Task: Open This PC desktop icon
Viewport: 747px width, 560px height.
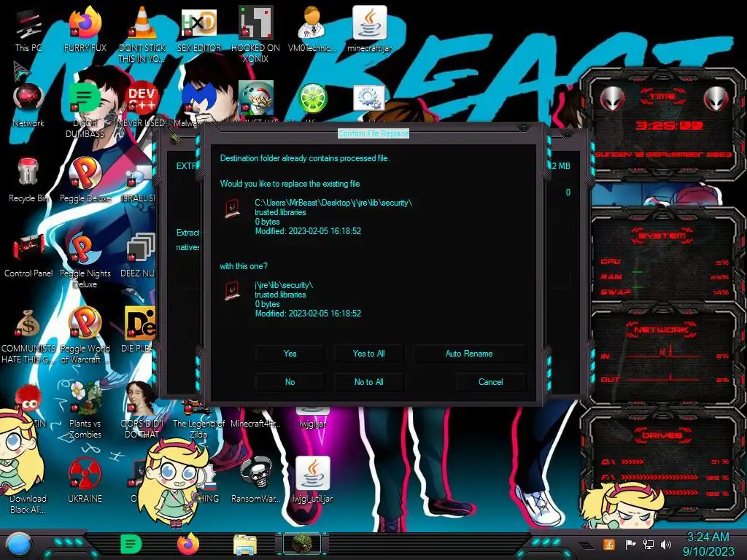Action: point(28,31)
